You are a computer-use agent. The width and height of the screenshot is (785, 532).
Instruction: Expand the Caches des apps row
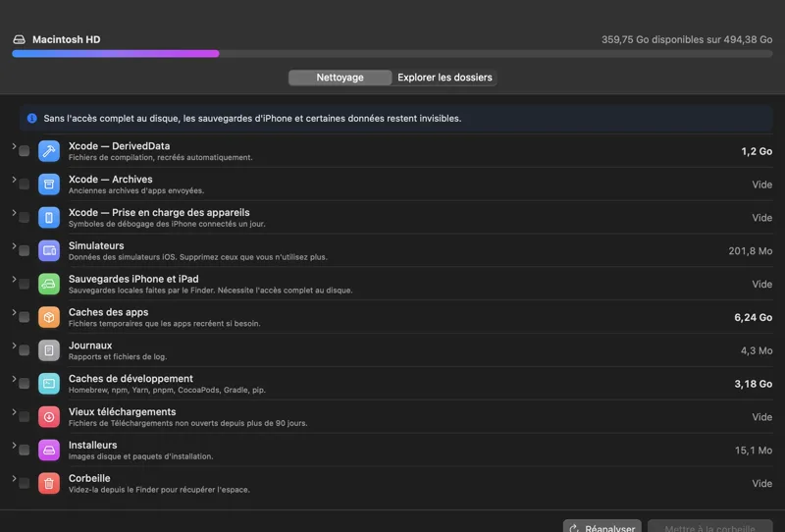pos(14,312)
